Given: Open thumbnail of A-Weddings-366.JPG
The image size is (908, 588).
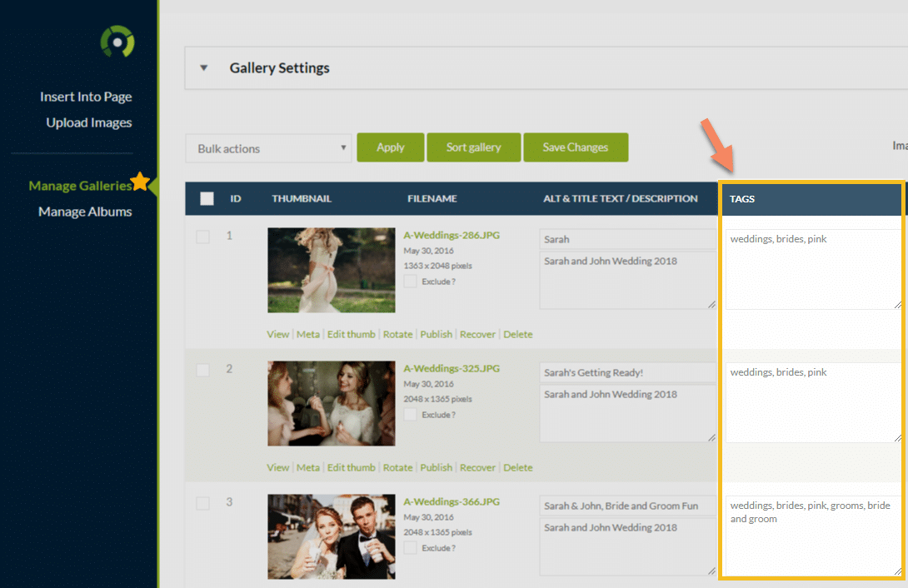Looking at the screenshot, I should (x=332, y=536).
